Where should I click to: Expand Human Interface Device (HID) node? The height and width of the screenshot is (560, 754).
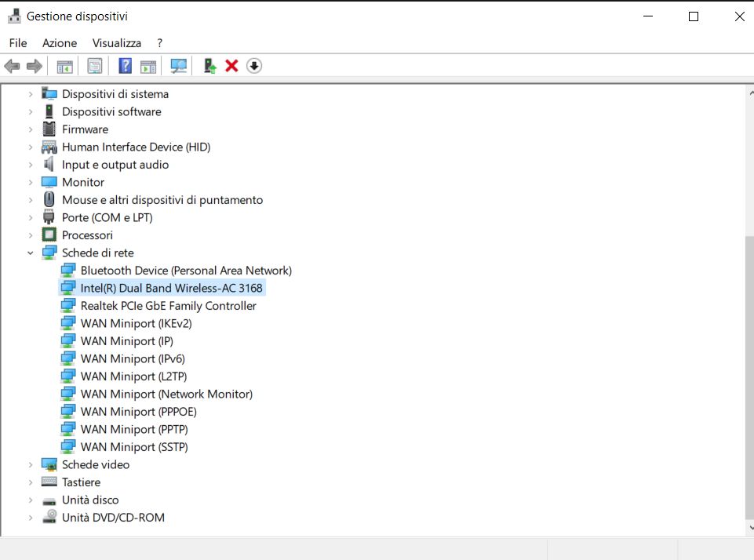point(31,147)
